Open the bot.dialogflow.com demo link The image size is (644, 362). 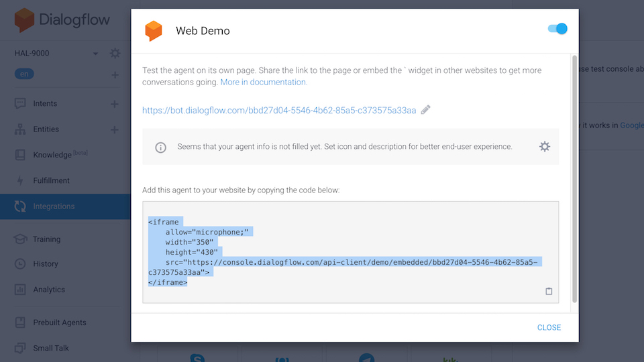coord(279,110)
